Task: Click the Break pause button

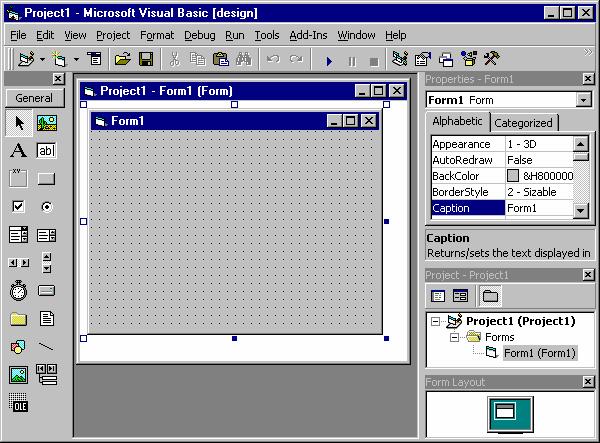Action: point(352,61)
